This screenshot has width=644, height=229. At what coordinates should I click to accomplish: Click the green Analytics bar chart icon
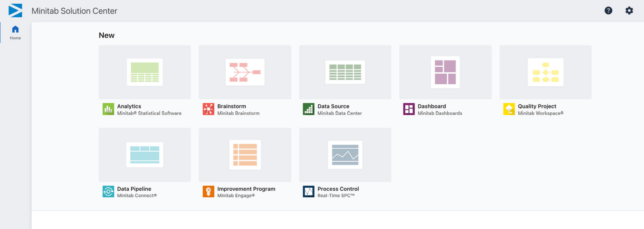[108, 109]
